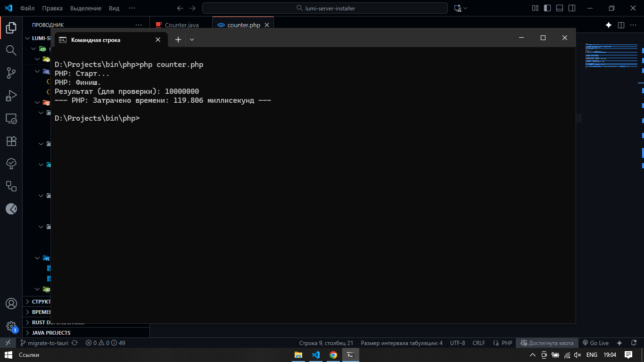Expand the JAVA PROJECTS section
The image size is (644, 362).
coord(51,333)
